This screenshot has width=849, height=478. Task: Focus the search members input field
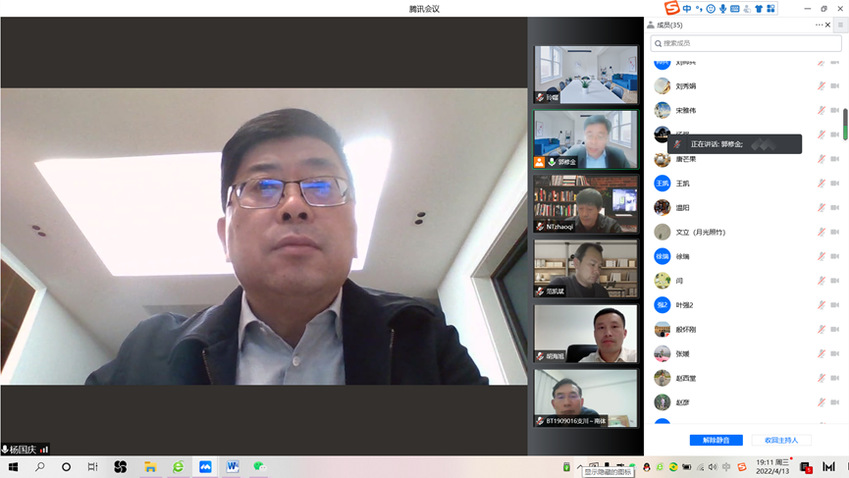746,43
